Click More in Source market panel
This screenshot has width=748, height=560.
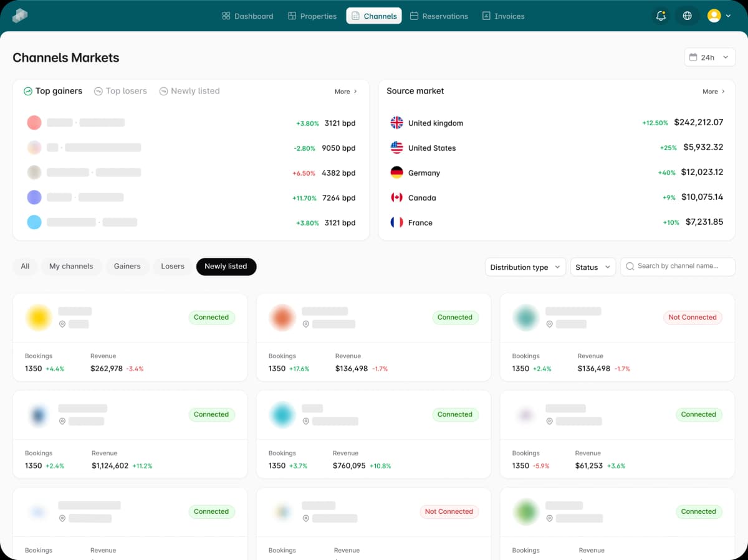(714, 92)
